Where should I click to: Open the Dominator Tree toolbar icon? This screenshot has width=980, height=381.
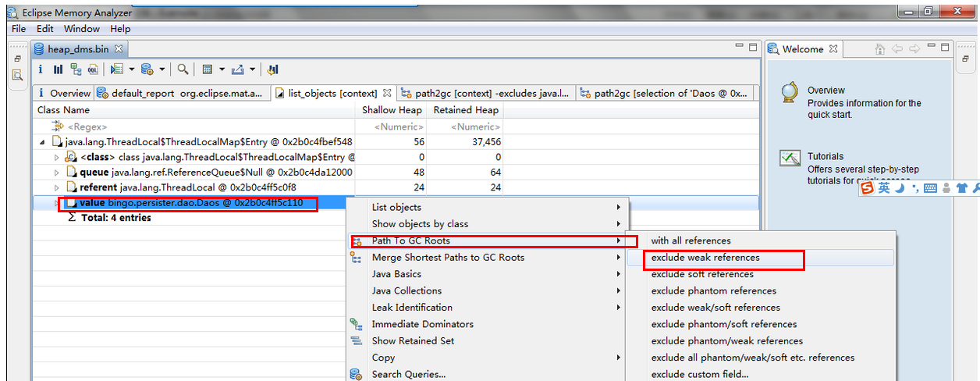click(76, 69)
